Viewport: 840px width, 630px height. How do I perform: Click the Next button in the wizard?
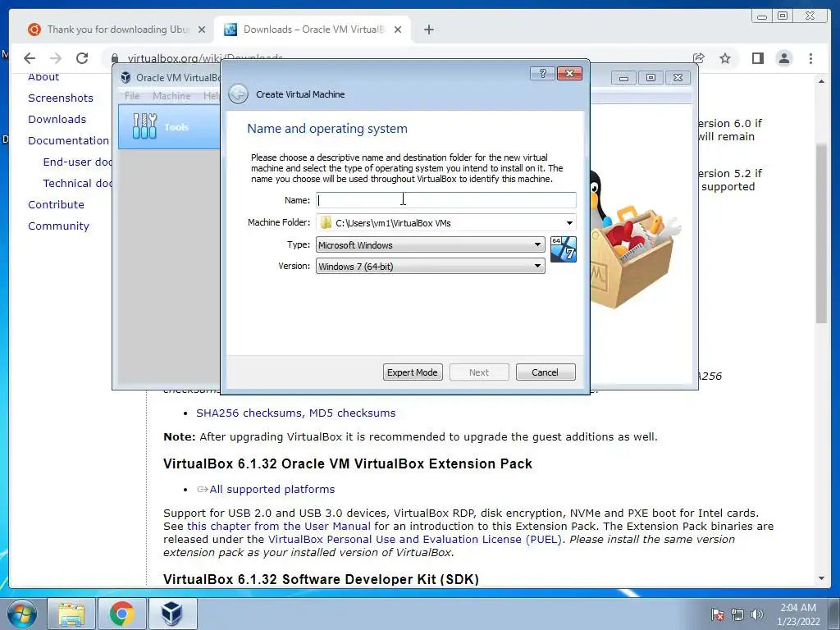point(479,372)
